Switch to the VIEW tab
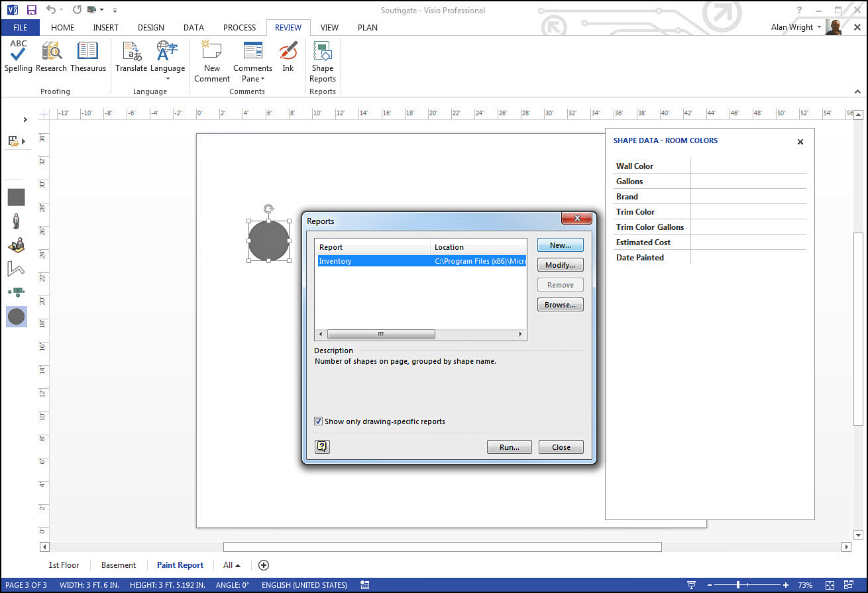Image resolution: width=868 pixels, height=593 pixels. 329,27
